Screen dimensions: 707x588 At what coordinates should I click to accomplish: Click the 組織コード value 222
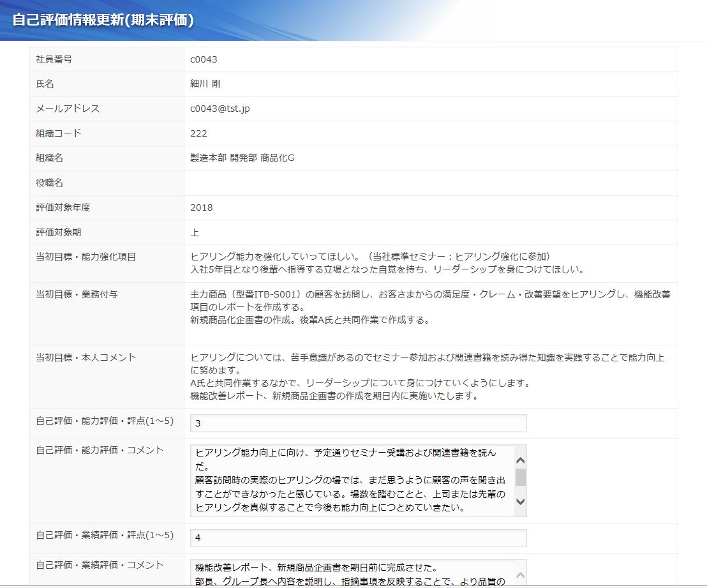(198, 133)
